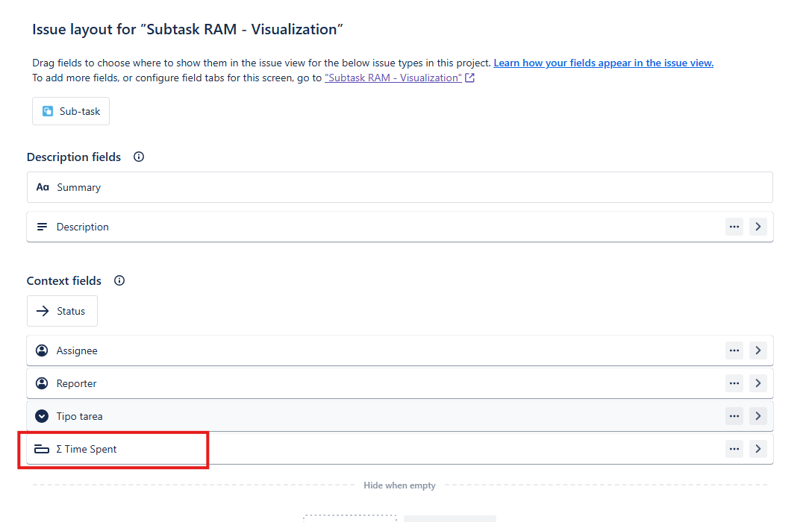812x522 pixels.
Task: Click the Status field box
Action: coord(62,311)
